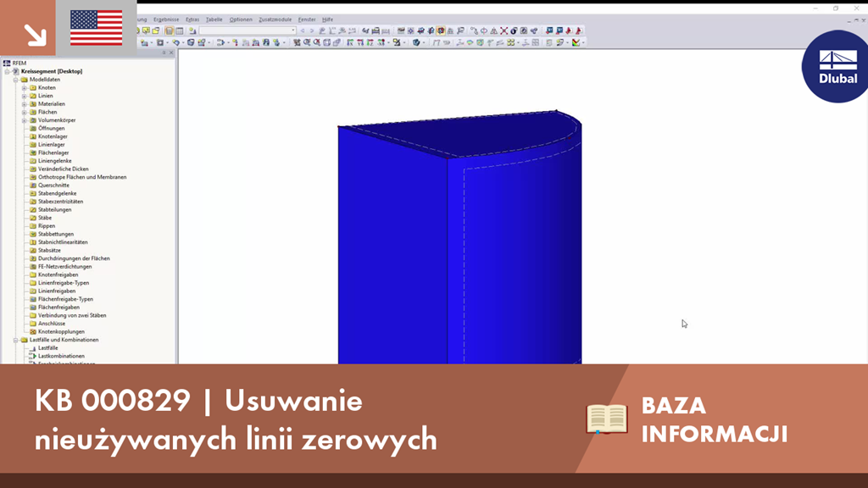Close the navigator panel with its X
Viewport: 868px width, 488px height.
coord(171,53)
